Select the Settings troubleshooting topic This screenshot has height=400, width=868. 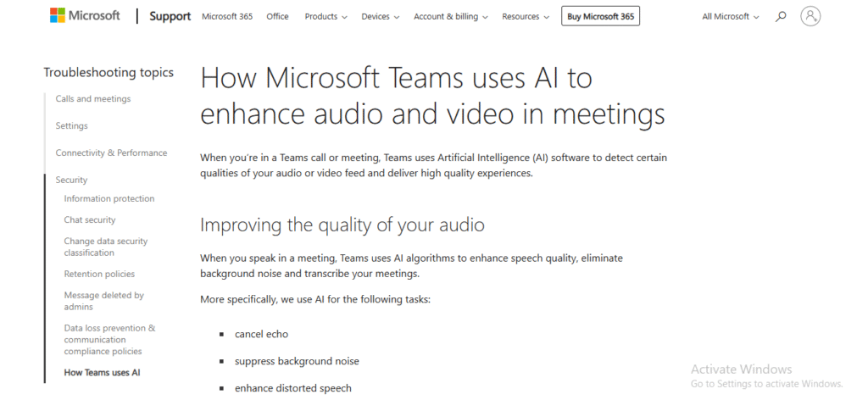71,126
